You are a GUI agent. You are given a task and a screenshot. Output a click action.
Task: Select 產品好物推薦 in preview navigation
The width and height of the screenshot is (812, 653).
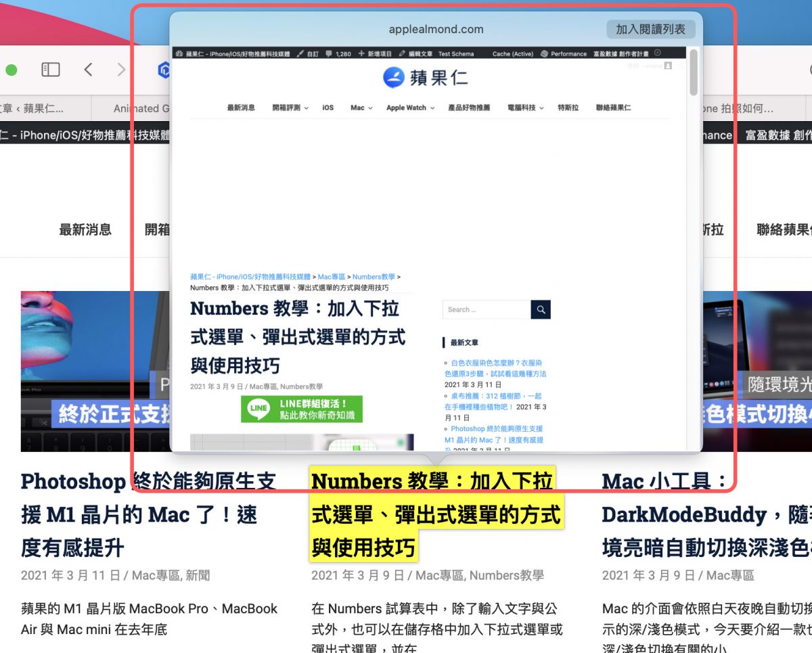(469, 108)
